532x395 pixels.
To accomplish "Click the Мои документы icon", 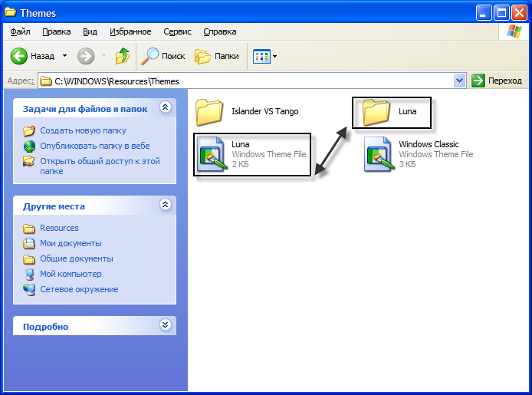I will 29,244.
